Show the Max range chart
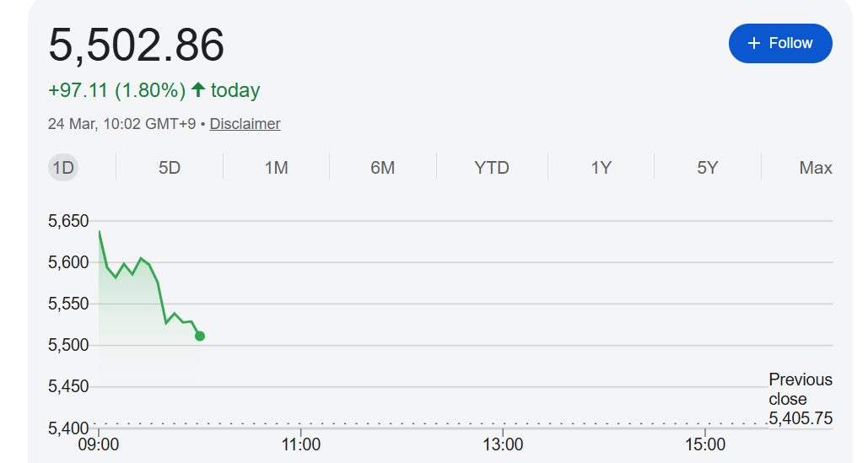 (x=815, y=168)
